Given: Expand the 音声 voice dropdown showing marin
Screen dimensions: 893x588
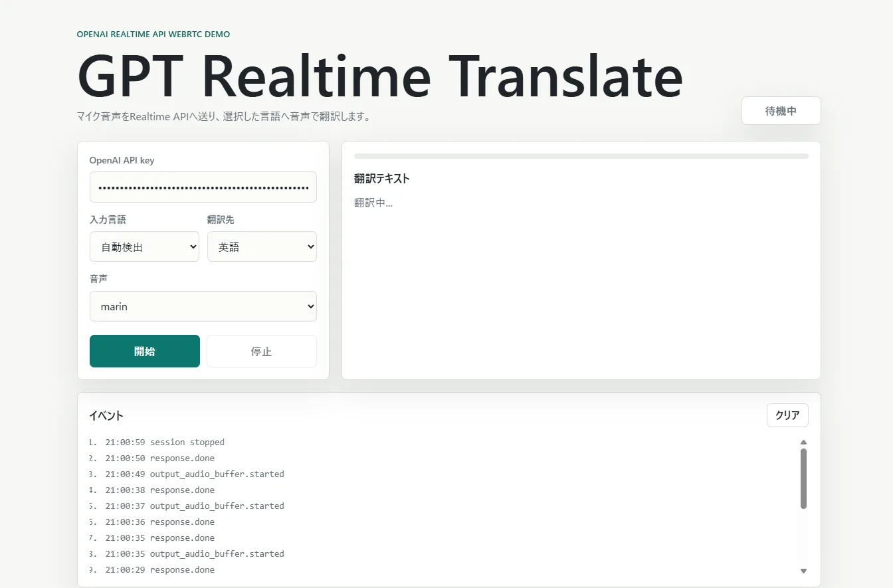Looking at the screenshot, I should tap(203, 306).
